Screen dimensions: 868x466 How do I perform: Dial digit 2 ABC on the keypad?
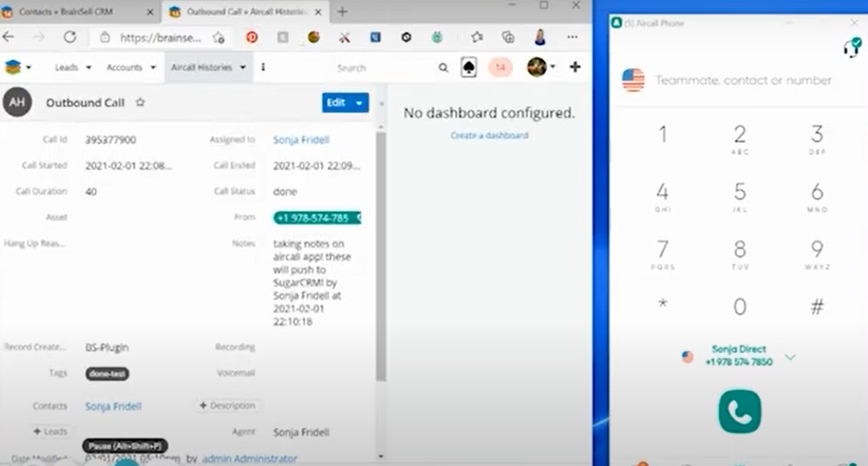pyautogui.click(x=739, y=138)
